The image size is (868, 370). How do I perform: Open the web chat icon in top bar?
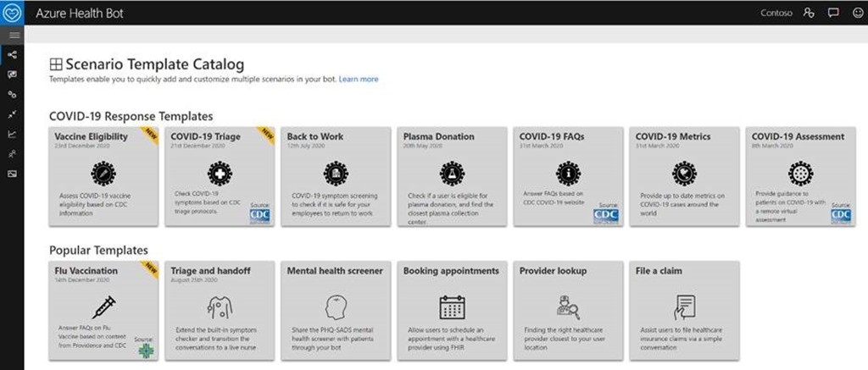point(832,13)
